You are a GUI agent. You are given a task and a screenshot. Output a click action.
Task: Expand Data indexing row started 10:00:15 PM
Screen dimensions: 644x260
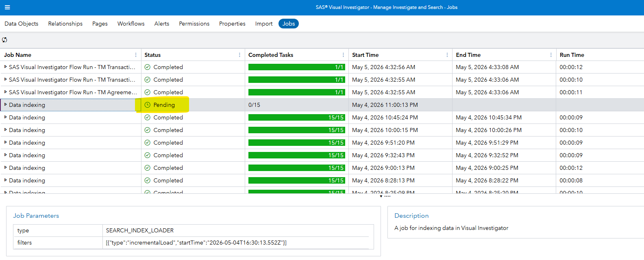(6, 130)
